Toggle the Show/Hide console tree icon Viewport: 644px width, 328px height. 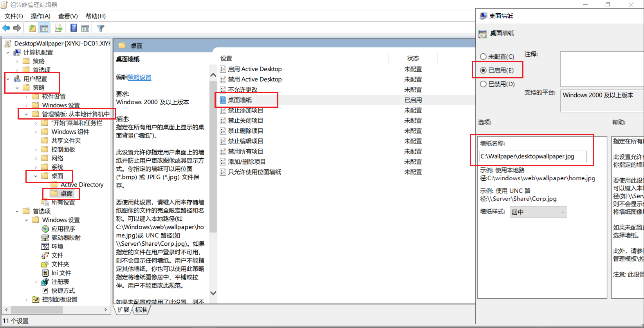coord(44,28)
